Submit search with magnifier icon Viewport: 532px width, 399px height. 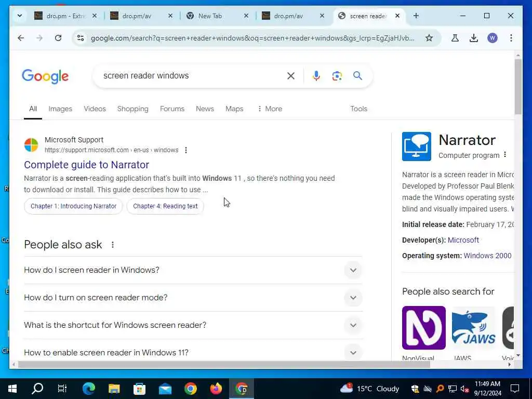click(x=357, y=76)
